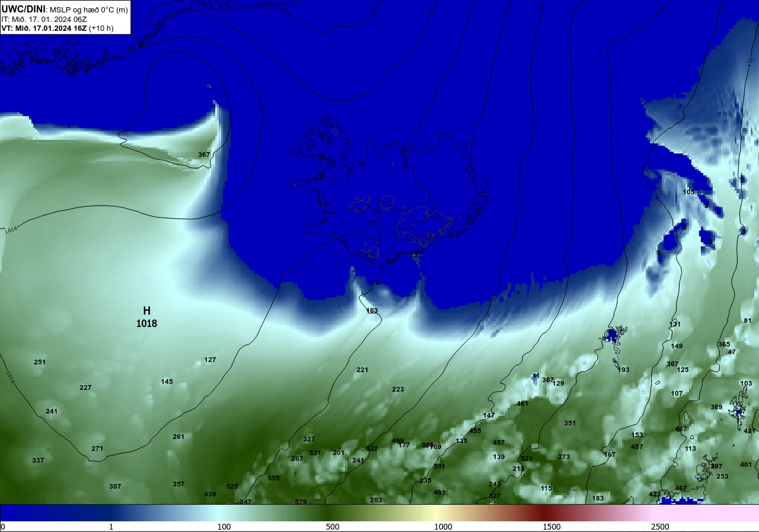The width and height of the screenshot is (759, 532).
Task: Click the 129 height label
Action: [x=558, y=383]
